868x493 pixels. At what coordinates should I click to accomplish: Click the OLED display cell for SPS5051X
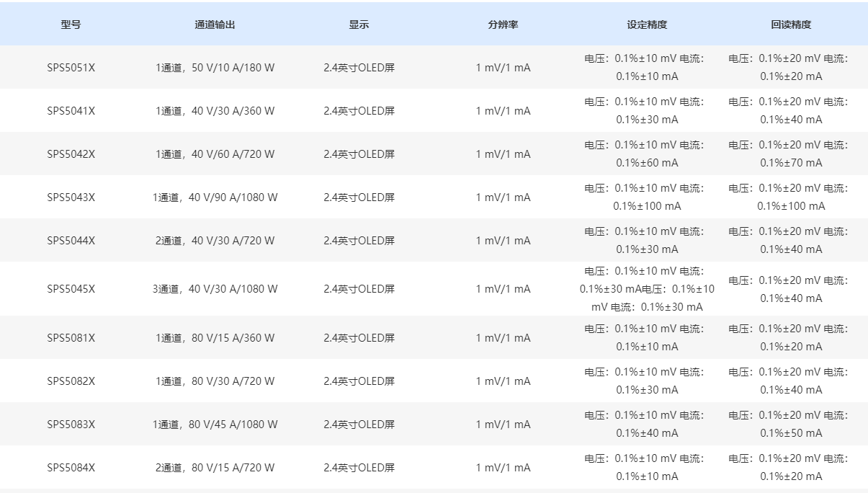(359, 68)
